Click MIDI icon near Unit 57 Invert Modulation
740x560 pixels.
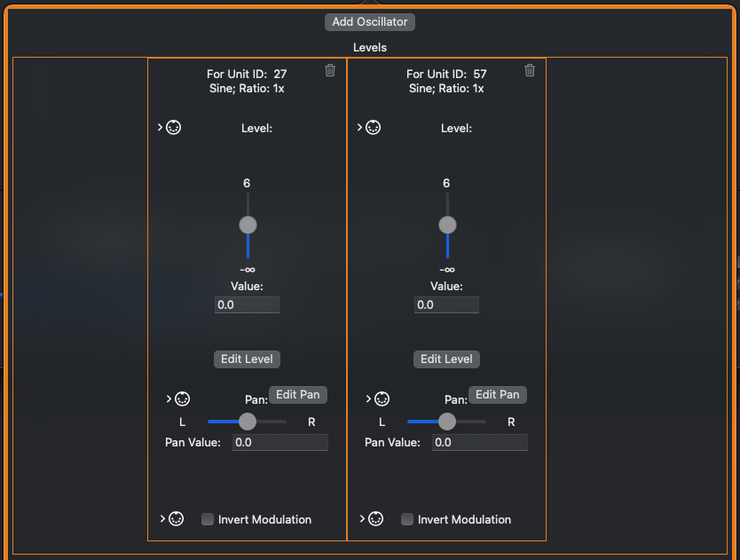point(375,519)
